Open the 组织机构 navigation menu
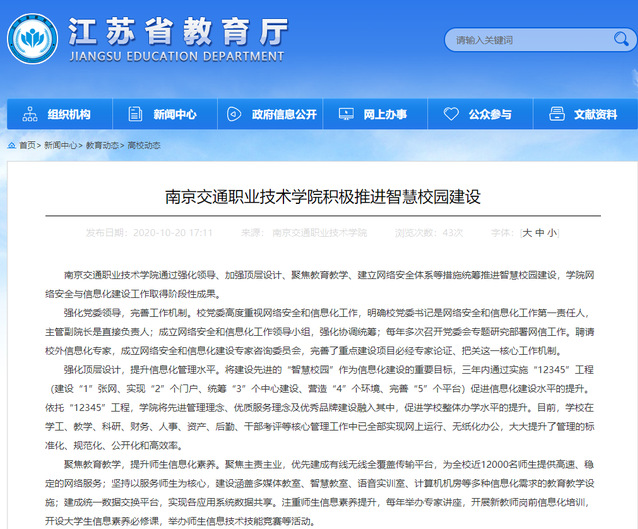The width and height of the screenshot is (638, 529). (x=68, y=114)
